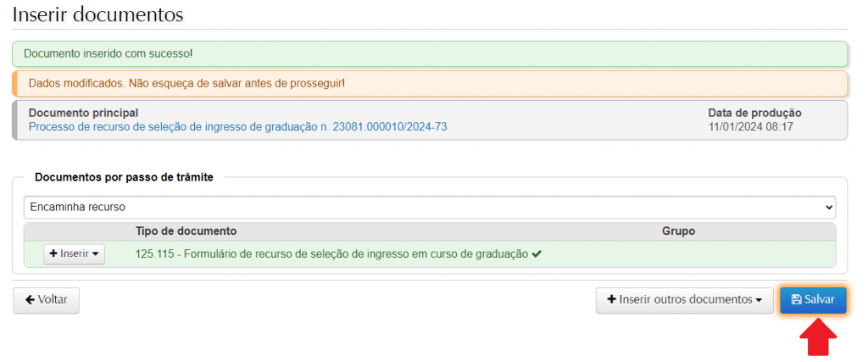Click the floppy disk icon on Salvar
The image size is (868, 362).
[x=796, y=300]
